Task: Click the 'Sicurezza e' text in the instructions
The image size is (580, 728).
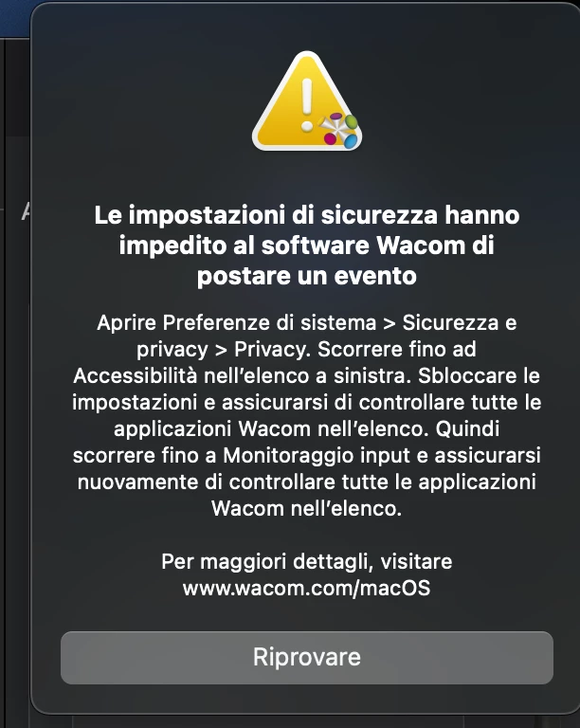Action: (459, 322)
